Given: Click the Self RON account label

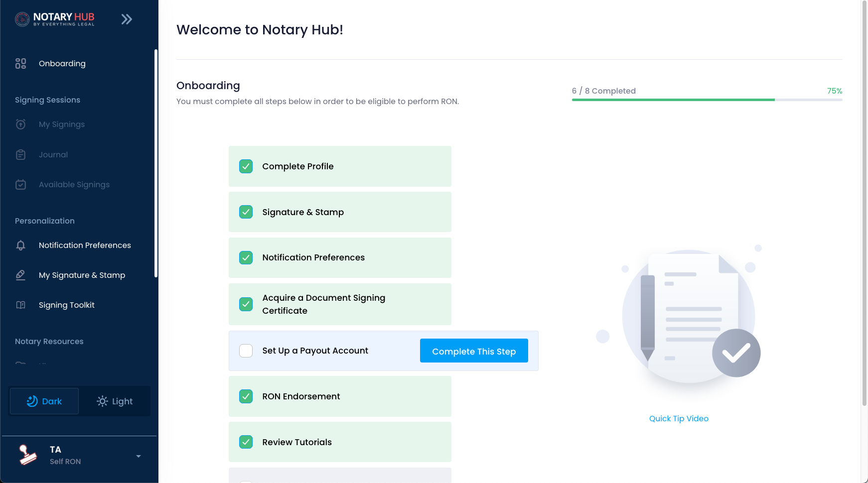Looking at the screenshot, I should click(65, 462).
